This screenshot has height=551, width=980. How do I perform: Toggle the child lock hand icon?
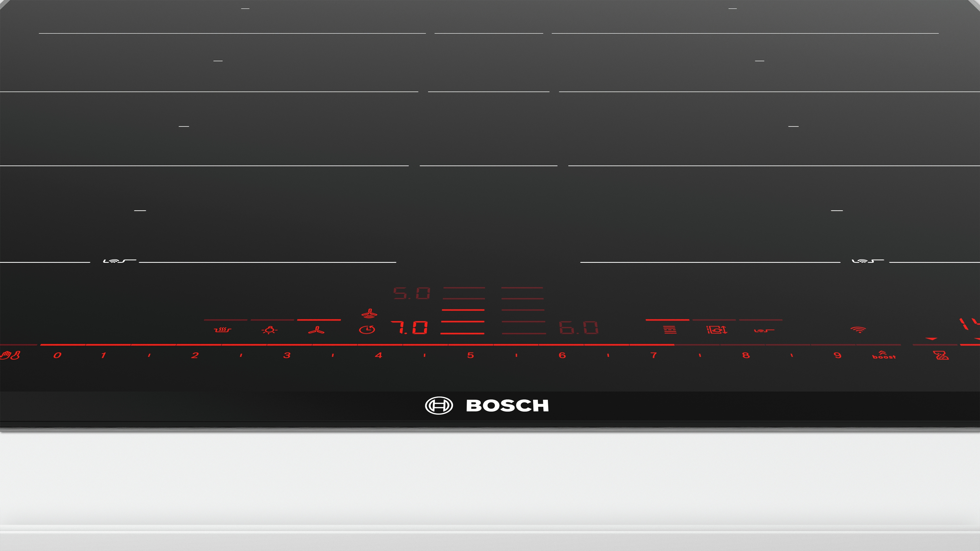[10, 355]
